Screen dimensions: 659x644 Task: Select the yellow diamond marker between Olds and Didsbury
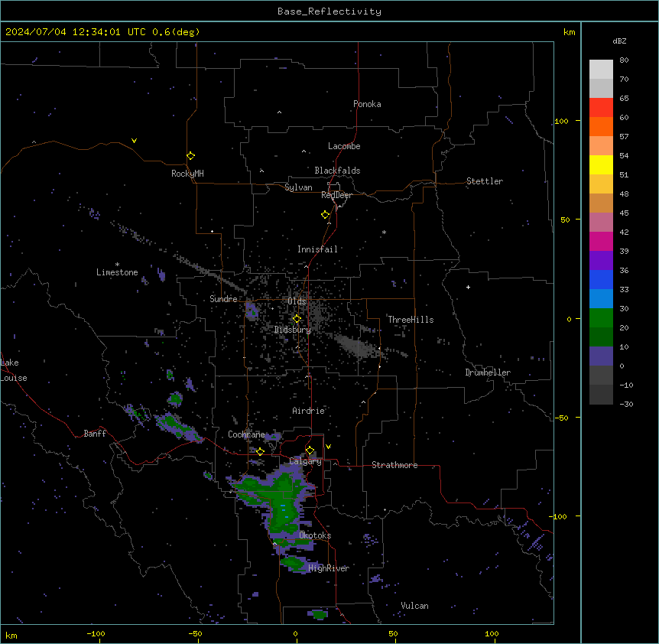[x=297, y=319]
